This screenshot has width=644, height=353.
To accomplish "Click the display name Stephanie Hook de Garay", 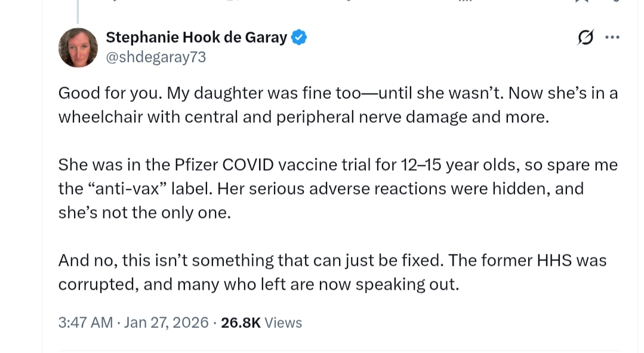I will [x=196, y=38].
